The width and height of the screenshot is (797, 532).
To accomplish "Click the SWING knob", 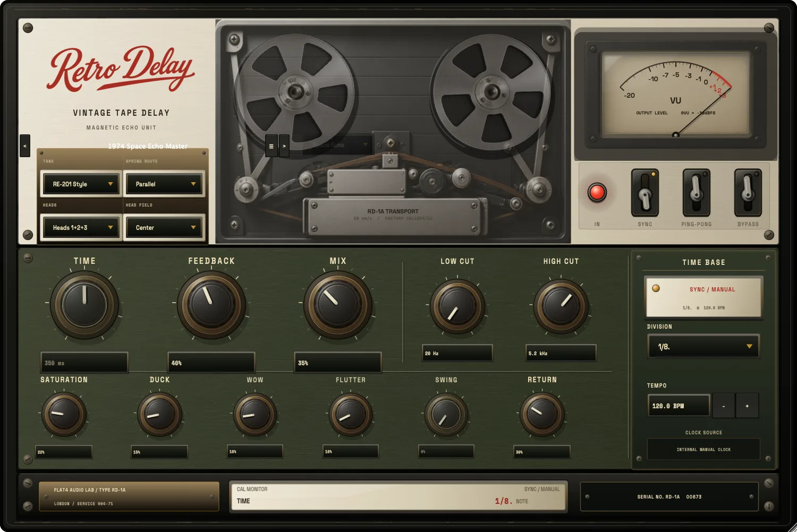I will coord(446,414).
